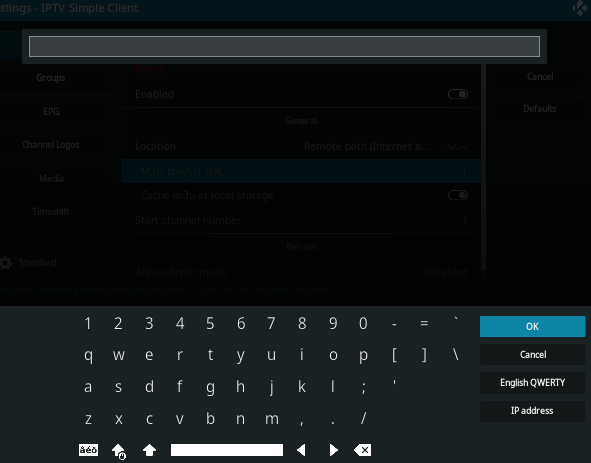Open the Media settings tab
Screen dimensions: 591x463
click(x=51, y=178)
